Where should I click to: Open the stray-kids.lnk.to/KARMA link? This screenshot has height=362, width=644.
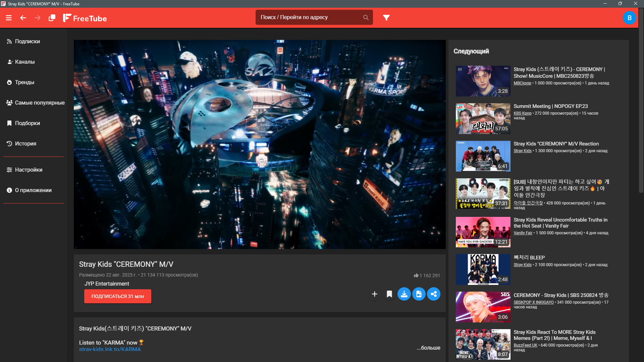pos(110,349)
